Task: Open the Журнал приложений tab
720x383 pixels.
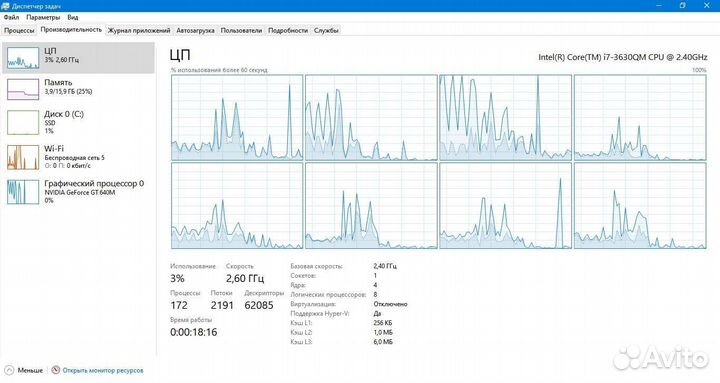Action: pyautogui.click(x=139, y=30)
